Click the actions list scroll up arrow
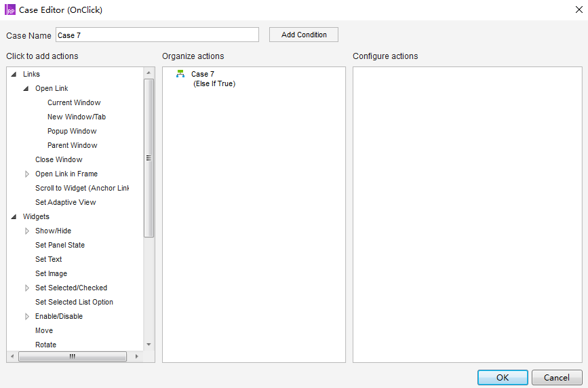Viewport: 588px width, 388px height. 149,73
